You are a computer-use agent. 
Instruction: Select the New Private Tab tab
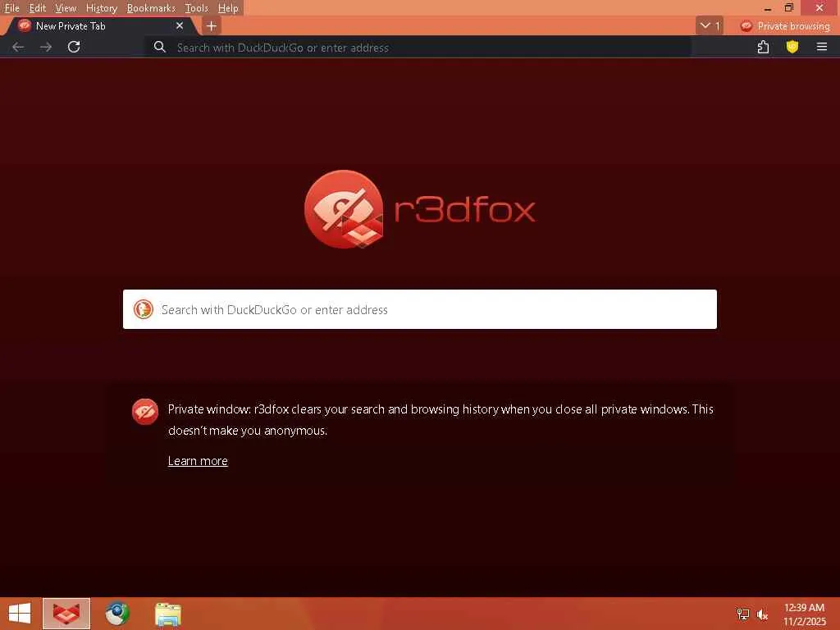99,25
